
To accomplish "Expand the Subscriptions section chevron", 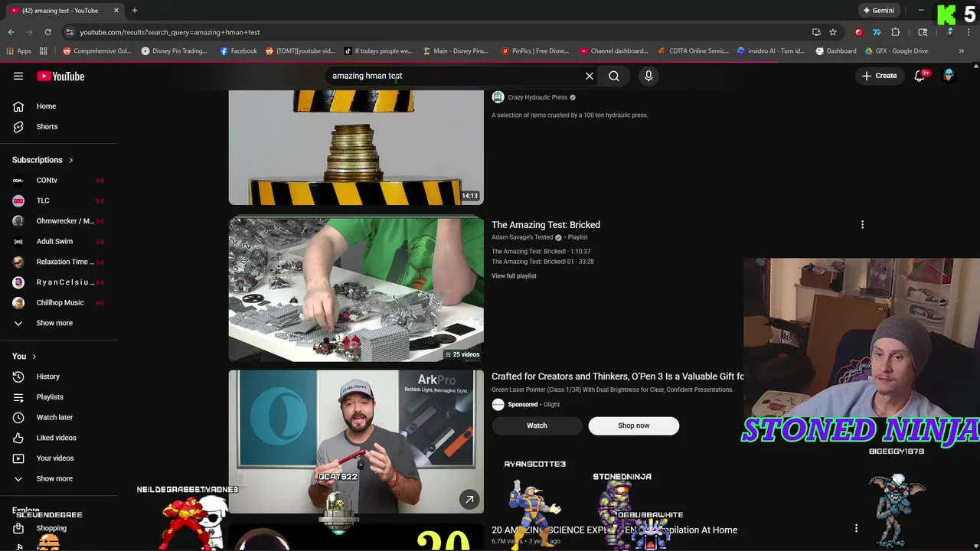I will (x=70, y=160).
